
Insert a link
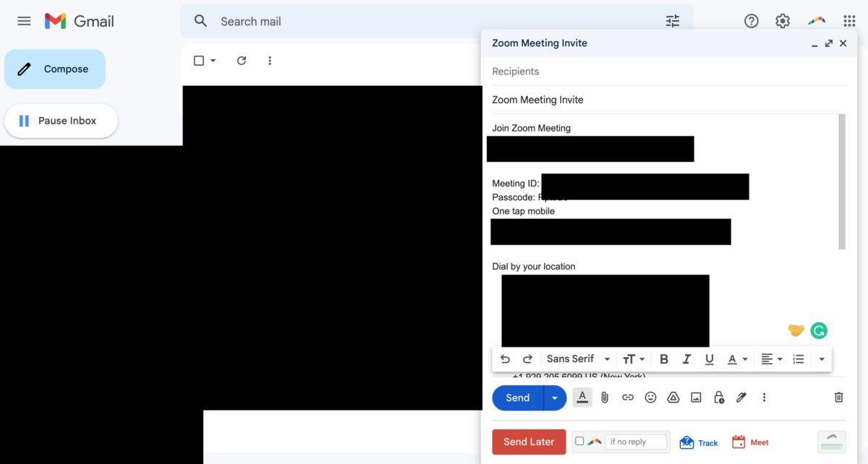click(x=628, y=398)
